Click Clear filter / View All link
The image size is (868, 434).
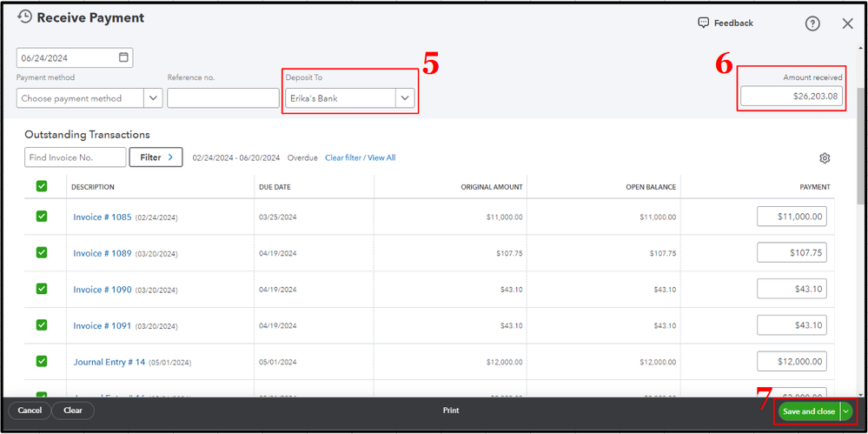pos(360,158)
